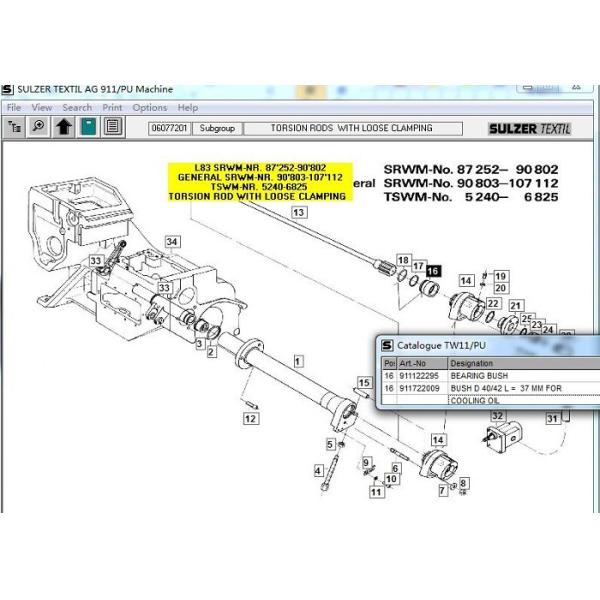Viewport: 600px width, 600px height.
Task: Open the Print menu
Action: click(112, 107)
